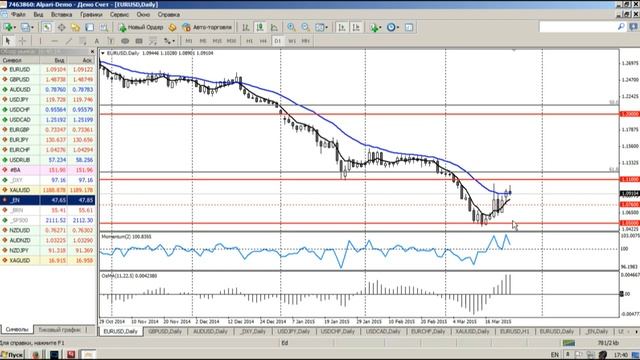Expand the periods dropdown arrow
Screen dimensions: 640x360
[398, 27]
